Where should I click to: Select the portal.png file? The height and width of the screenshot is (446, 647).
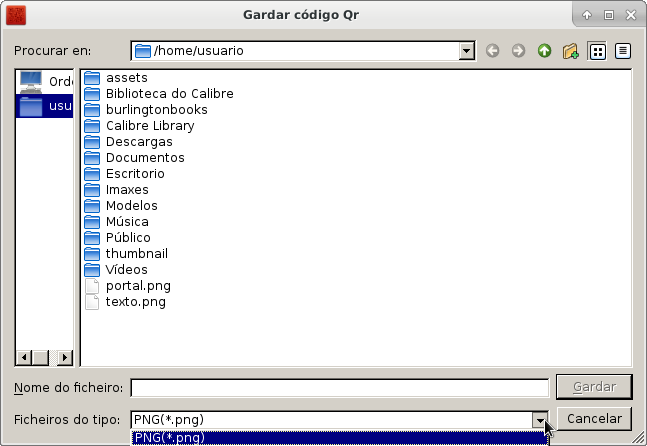[128, 286]
